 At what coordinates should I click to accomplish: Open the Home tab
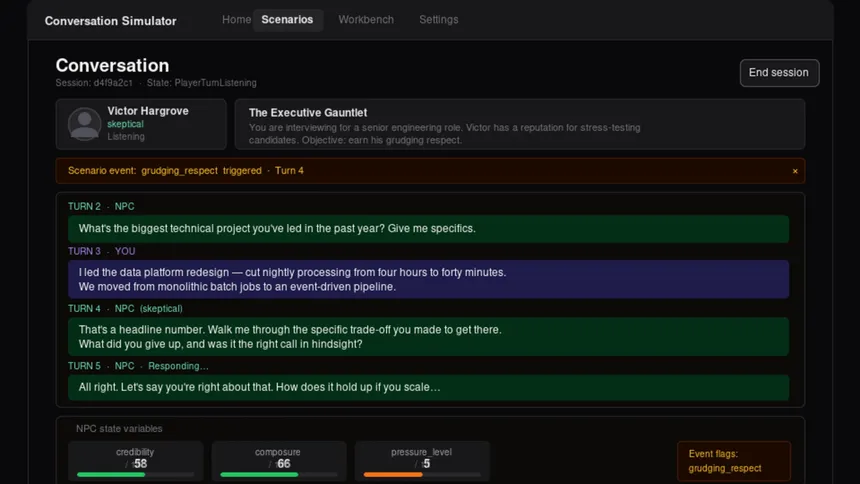236,20
